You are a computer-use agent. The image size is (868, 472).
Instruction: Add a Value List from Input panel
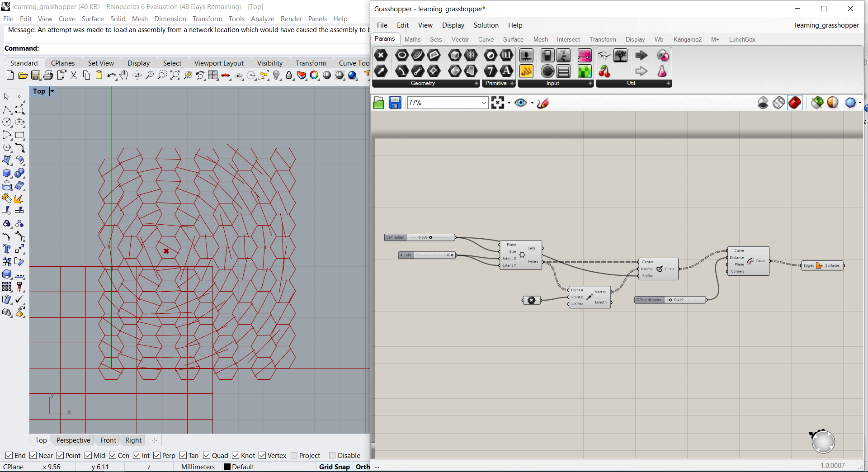coord(563,71)
